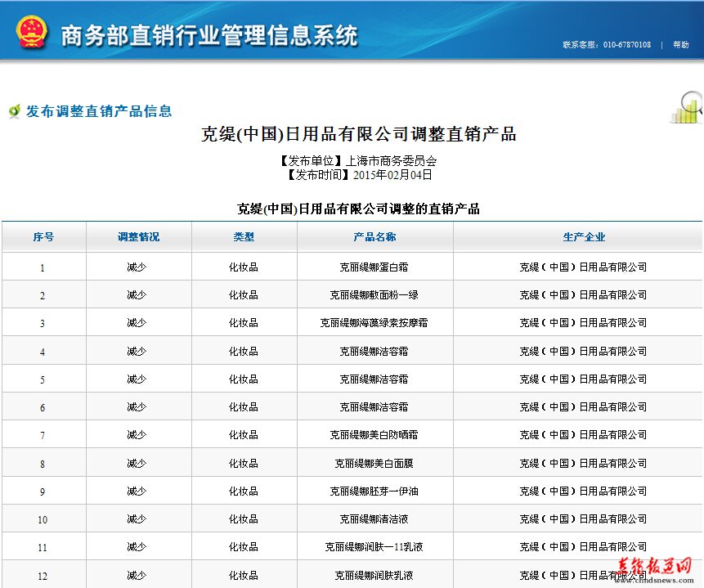Click sequence number 7 in the table
Screen dimensions: 704x588
pyautogui.click(x=43, y=436)
